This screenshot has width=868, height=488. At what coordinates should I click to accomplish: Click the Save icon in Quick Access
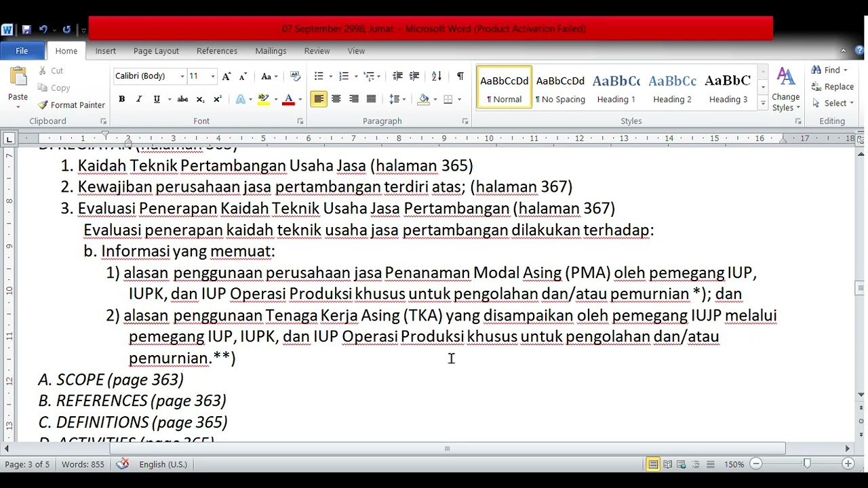(x=26, y=29)
